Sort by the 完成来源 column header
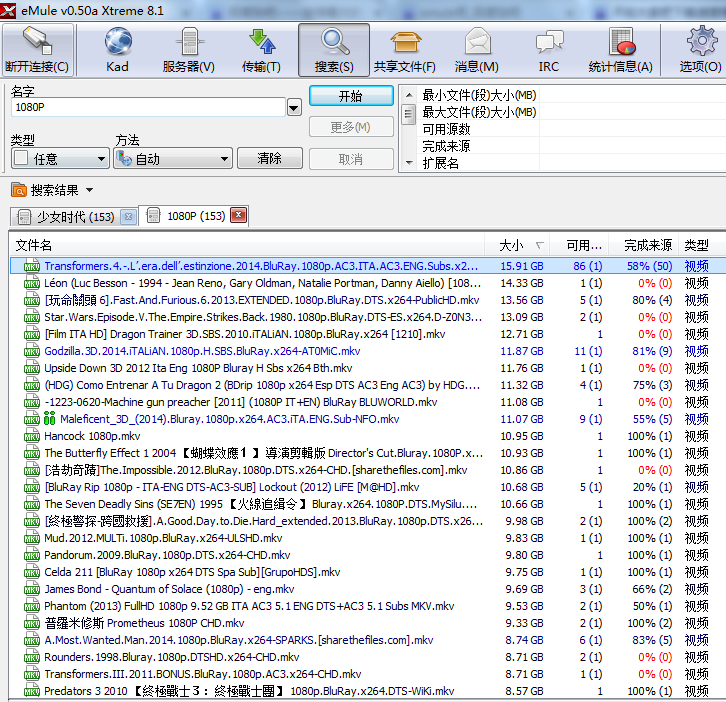 644,245
